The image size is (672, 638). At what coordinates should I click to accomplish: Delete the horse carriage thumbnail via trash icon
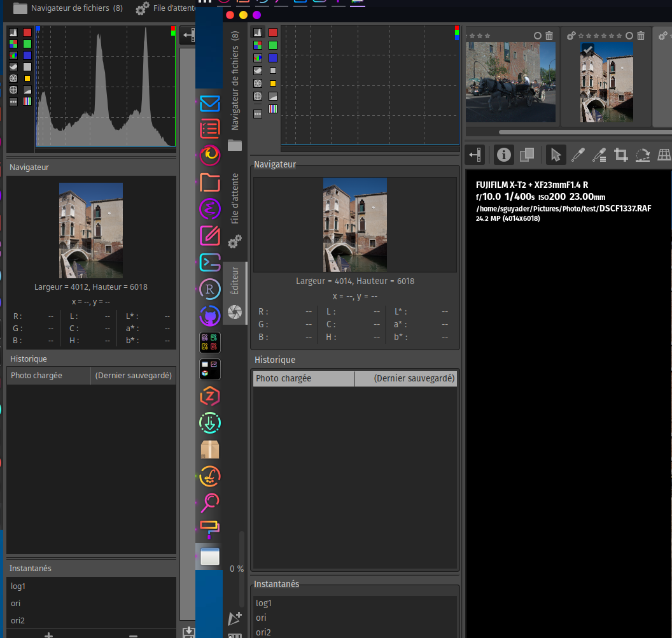549,36
